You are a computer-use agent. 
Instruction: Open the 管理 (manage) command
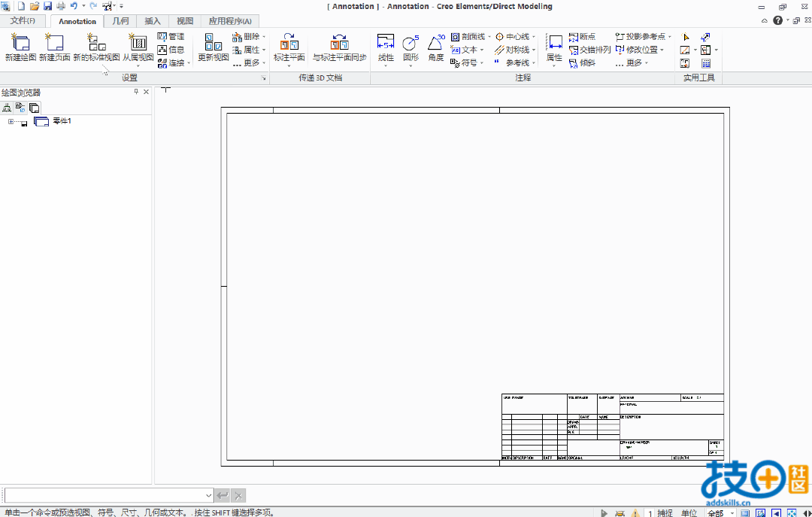[171, 37]
